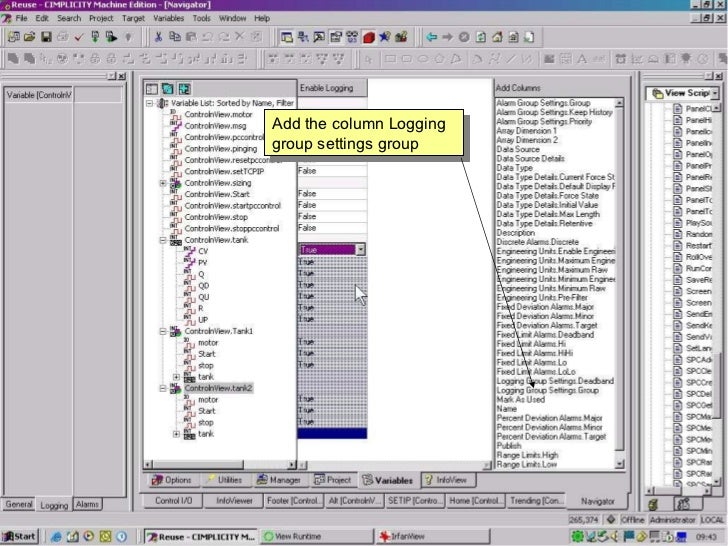Screen dimensions: 728x546
Task: Switch to the Manager navigator tab
Action: click(279, 480)
